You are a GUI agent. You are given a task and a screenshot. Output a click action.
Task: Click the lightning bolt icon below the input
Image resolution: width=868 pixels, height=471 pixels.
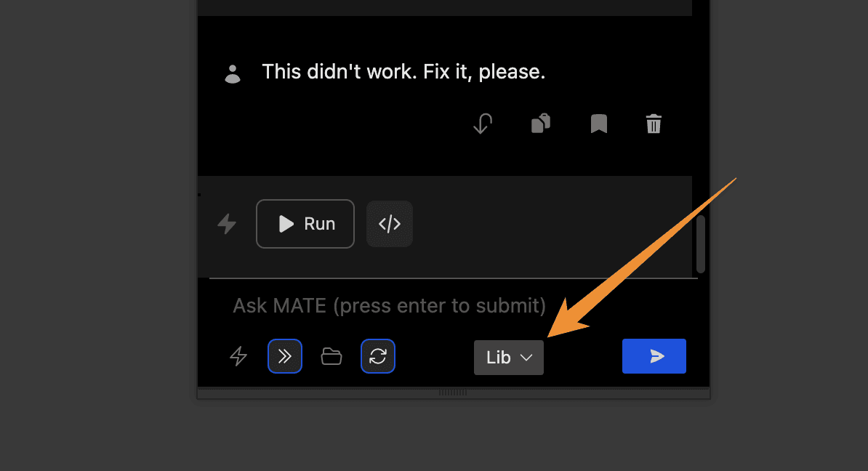[238, 356]
